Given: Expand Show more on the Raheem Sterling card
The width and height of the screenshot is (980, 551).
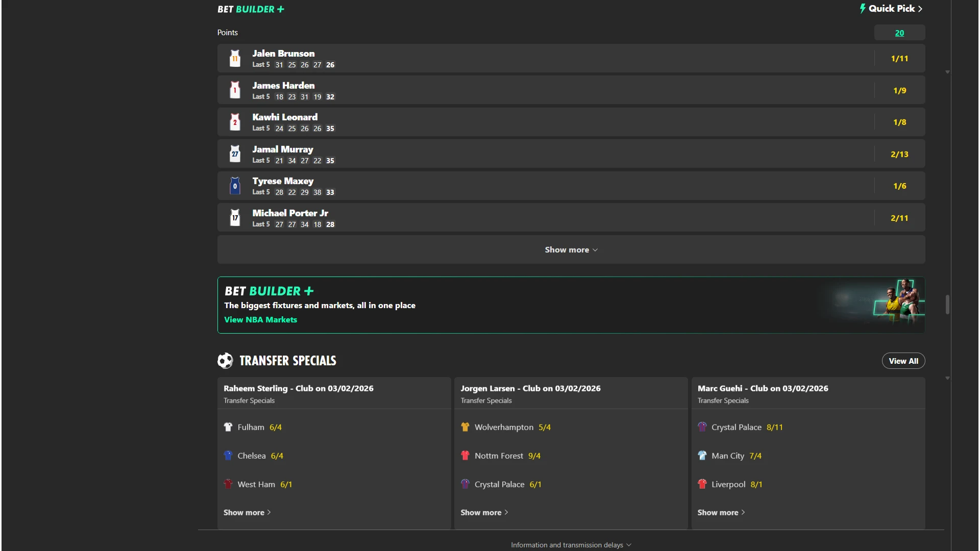Looking at the screenshot, I should (247, 512).
